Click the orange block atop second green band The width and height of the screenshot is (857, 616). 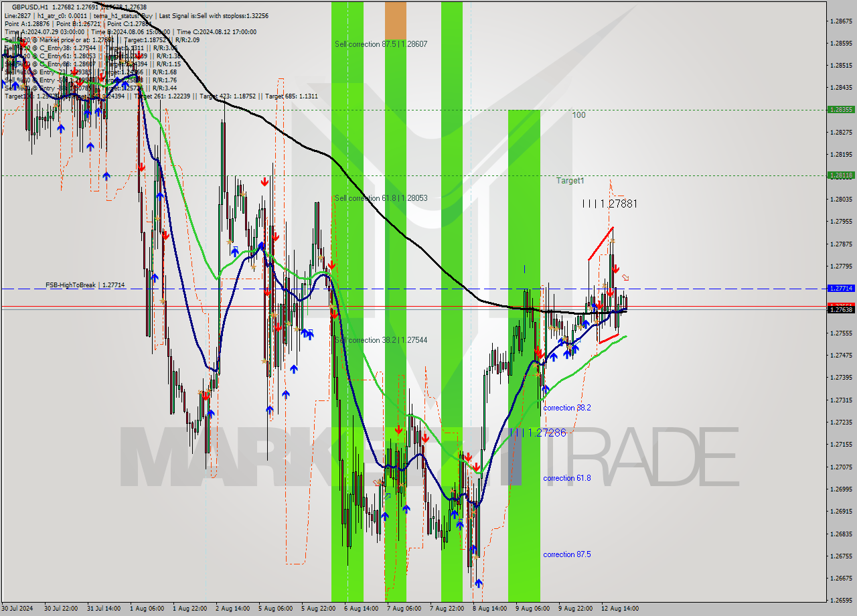tap(396, 20)
